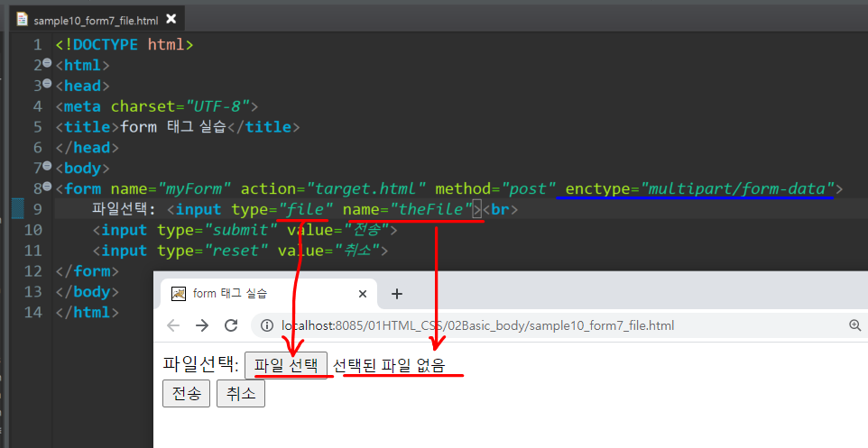Open site information icon in address bar
This screenshot has height=448, width=868.
pyautogui.click(x=267, y=325)
